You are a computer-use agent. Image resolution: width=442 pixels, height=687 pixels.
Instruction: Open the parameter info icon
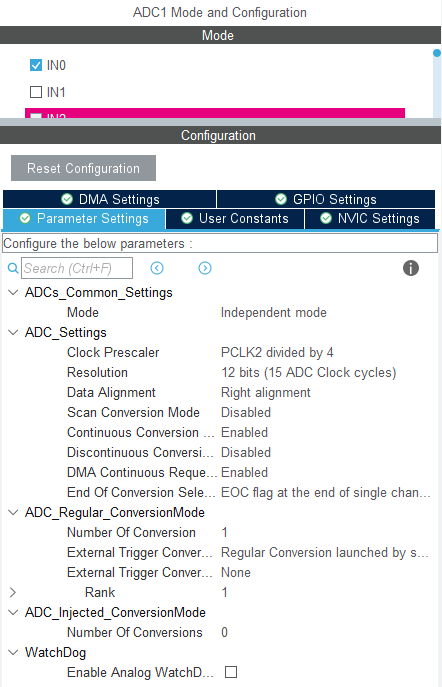click(x=410, y=268)
